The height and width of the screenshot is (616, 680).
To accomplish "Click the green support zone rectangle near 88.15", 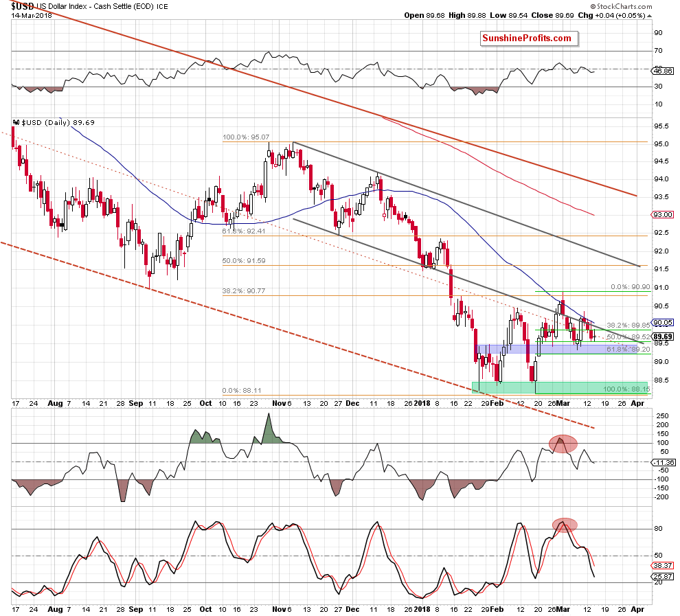I will (x=560, y=387).
